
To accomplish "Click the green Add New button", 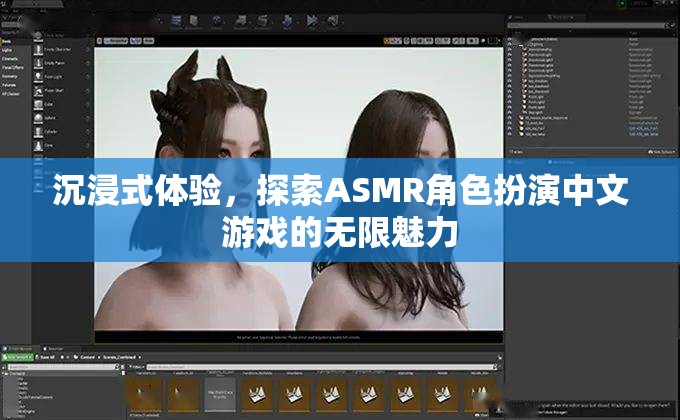I will (17, 358).
